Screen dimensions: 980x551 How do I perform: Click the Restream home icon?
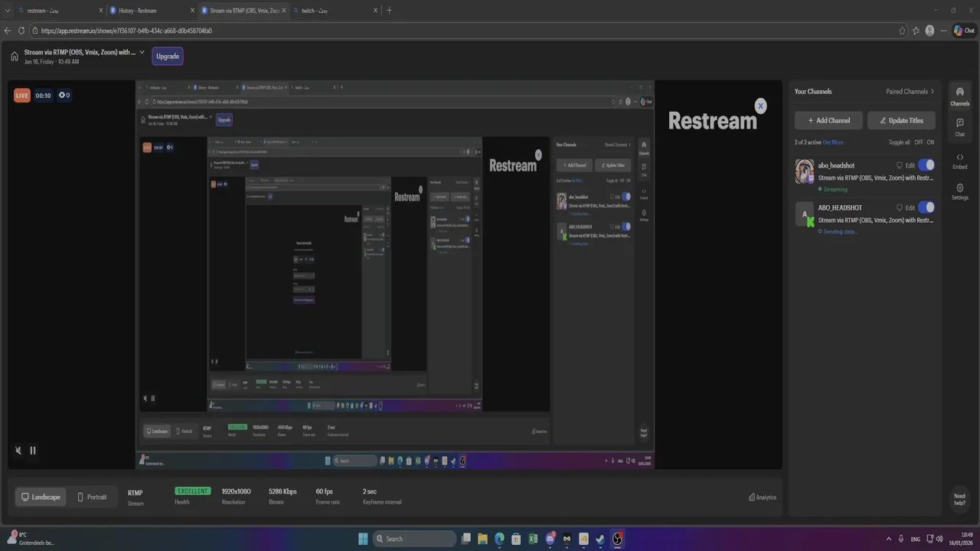coord(14,56)
